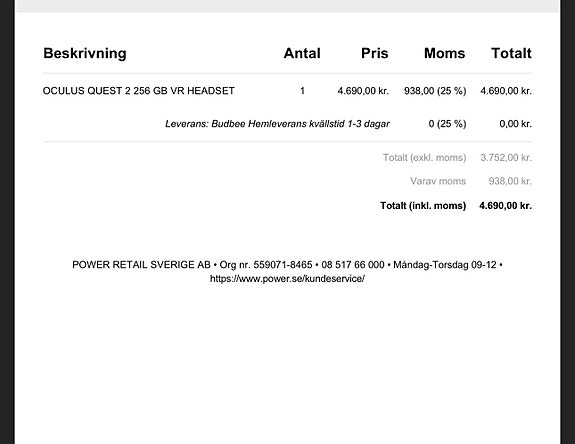Click the Moms column header

tap(444, 53)
